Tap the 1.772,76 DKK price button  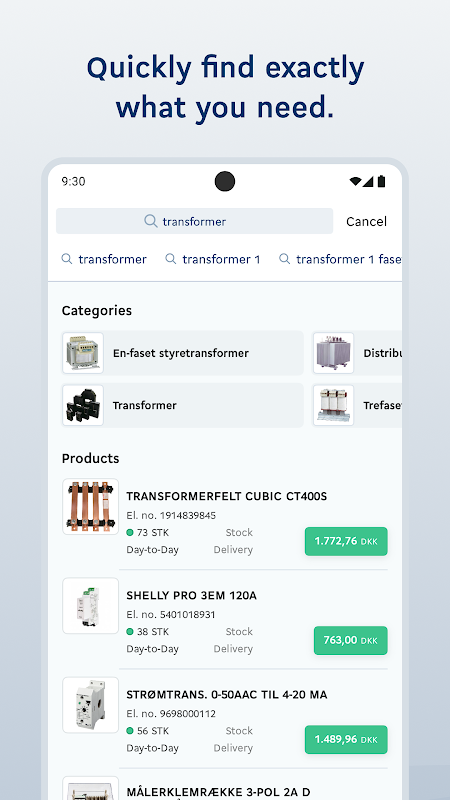pyautogui.click(x=346, y=541)
